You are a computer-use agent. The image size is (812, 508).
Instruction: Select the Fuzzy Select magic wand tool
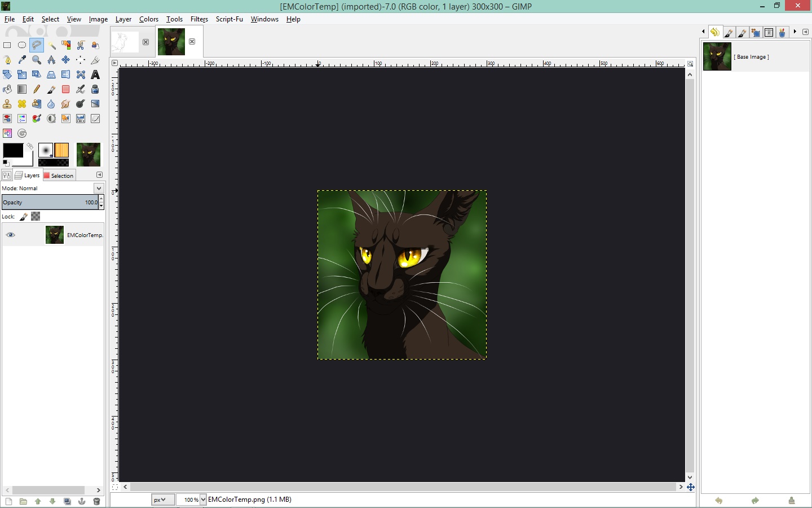pos(51,45)
